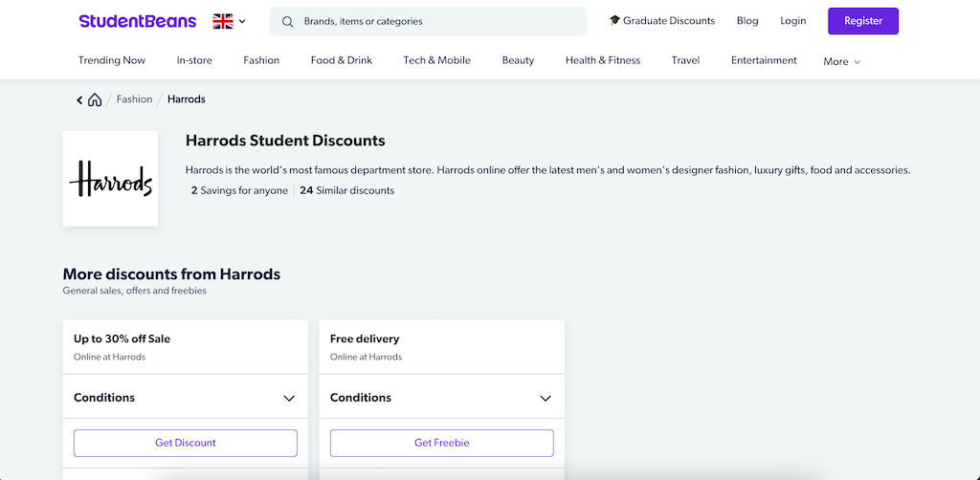Click the Register button
Viewport: 980px width, 480px height.
[863, 21]
